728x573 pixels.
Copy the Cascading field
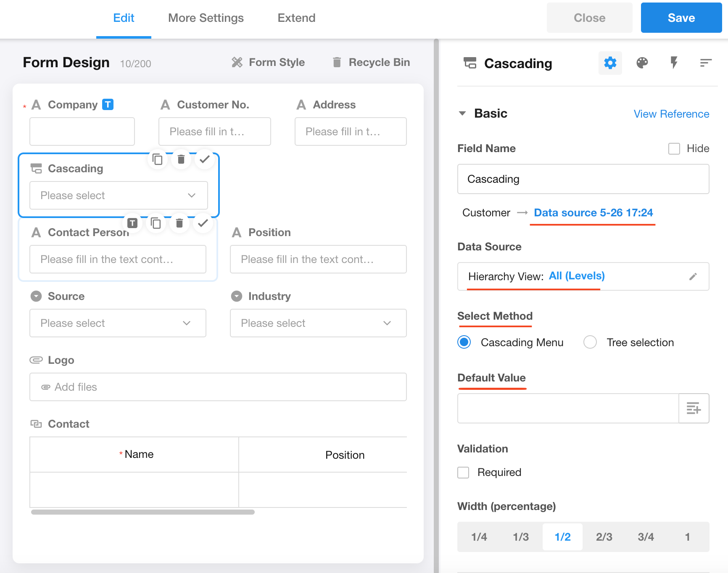click(x=158, y=160)
